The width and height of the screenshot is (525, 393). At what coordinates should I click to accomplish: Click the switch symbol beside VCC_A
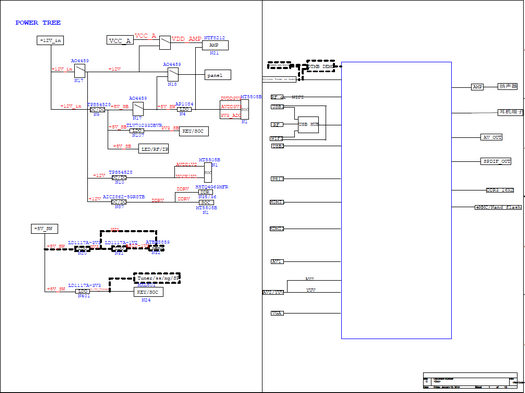(165, 43)
